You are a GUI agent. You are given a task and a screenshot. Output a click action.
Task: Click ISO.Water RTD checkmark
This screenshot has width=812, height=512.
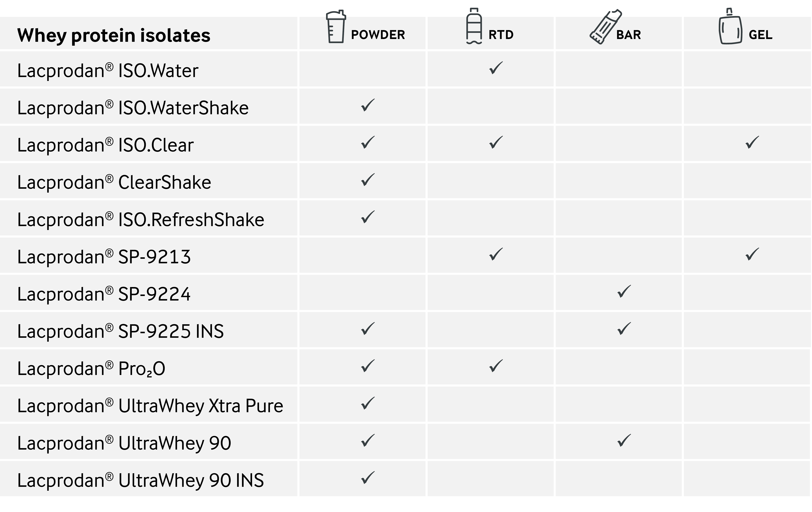[496, 68]
